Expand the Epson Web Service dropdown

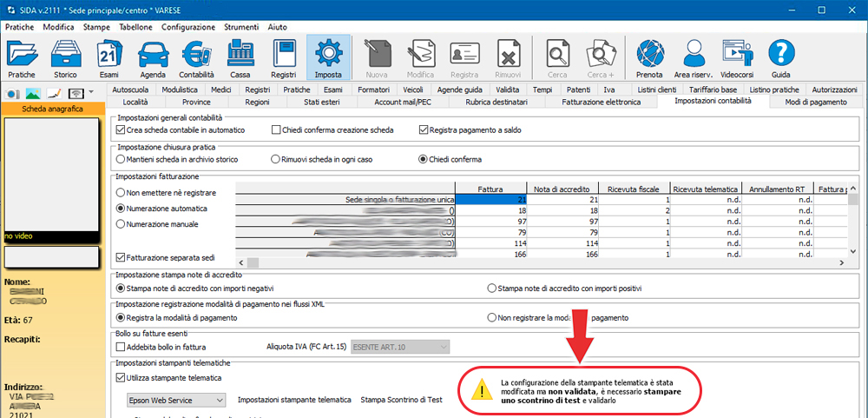[219, 400]
